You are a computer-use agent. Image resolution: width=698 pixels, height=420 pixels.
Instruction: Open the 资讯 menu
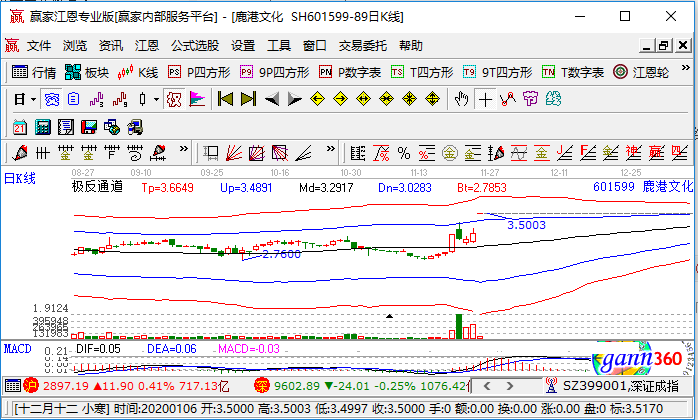pyautogui.click(x=110, y=45)
